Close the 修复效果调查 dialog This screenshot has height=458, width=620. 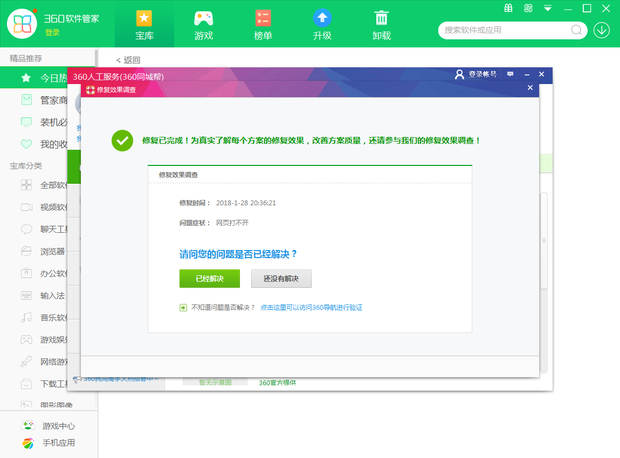(530, 89)
